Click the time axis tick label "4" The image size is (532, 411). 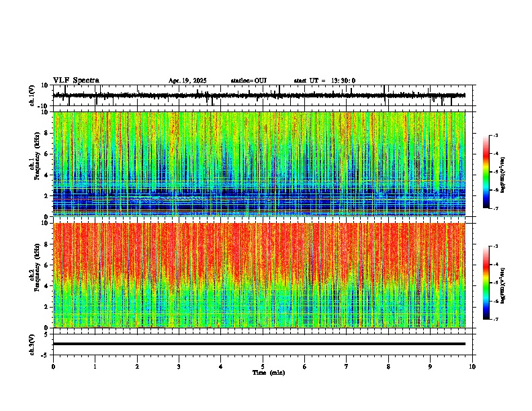coord(221,367)
